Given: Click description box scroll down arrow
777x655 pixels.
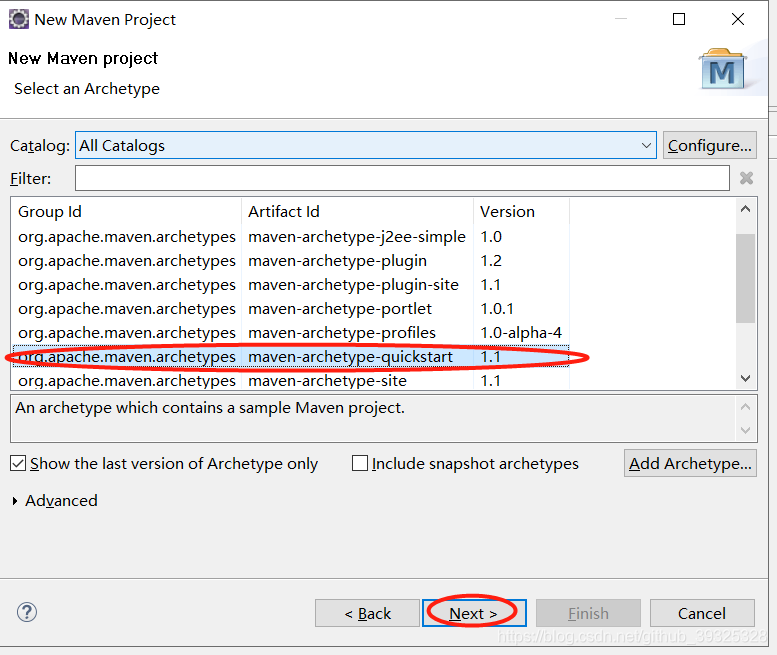Looking at the screenshot, I should coord(745,430).
